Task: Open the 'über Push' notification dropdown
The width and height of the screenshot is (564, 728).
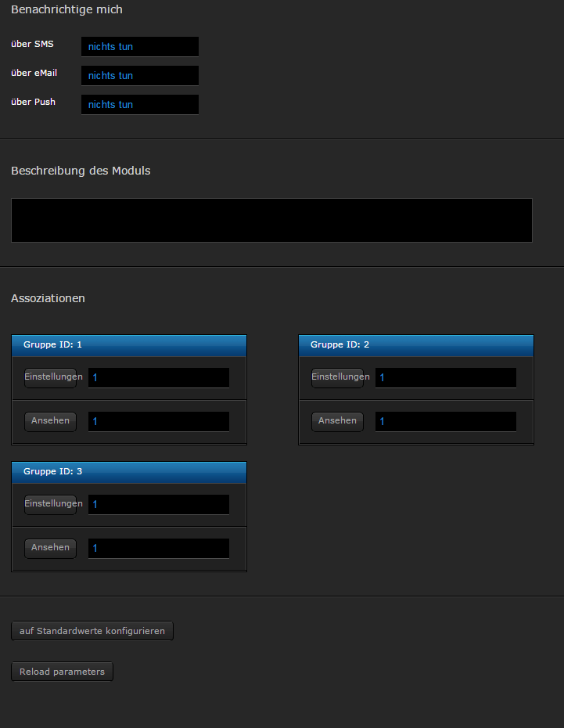Action: click(x=139, y=105)
